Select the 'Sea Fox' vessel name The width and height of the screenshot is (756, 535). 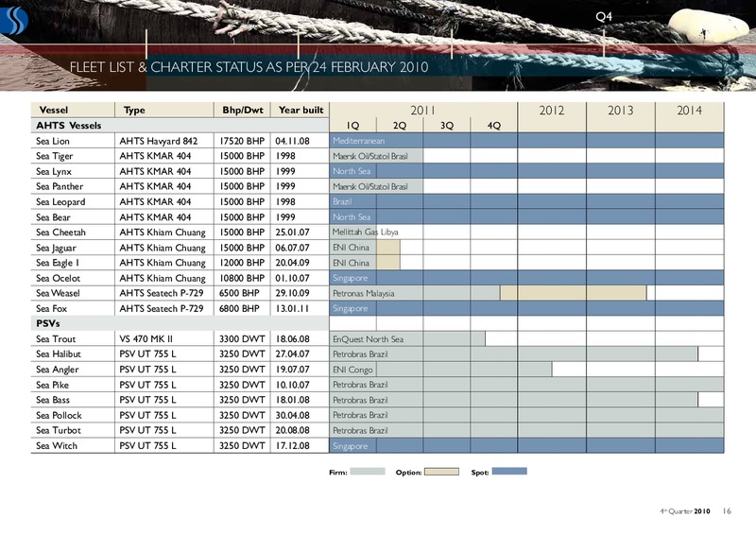51,308
